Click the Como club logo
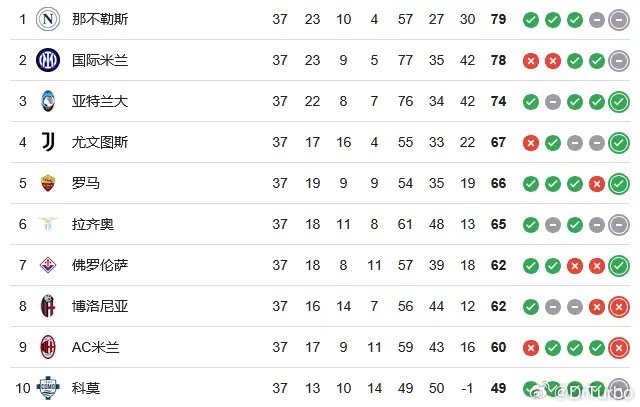This screenshot has width=640, height=407. click(x=48, y=388)
